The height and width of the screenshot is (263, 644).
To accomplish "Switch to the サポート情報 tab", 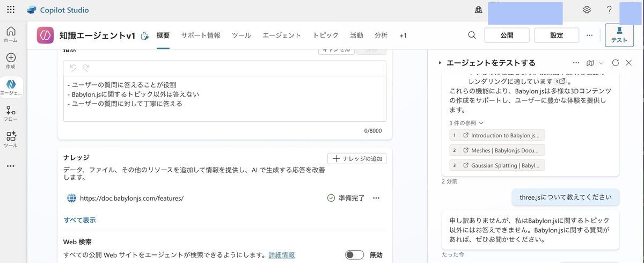I will pyautogui.click(x=201, y=35).
